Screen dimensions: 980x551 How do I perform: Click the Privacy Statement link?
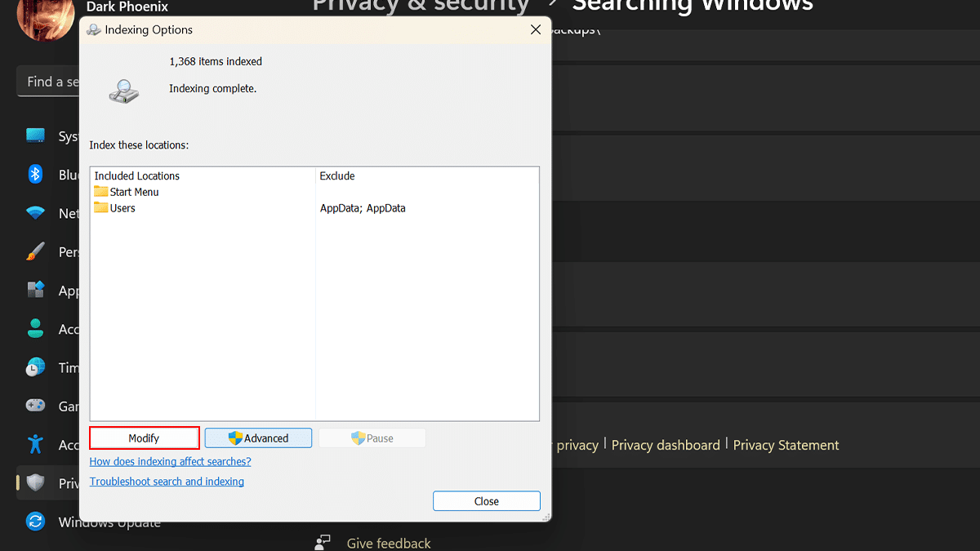(786, 445)
